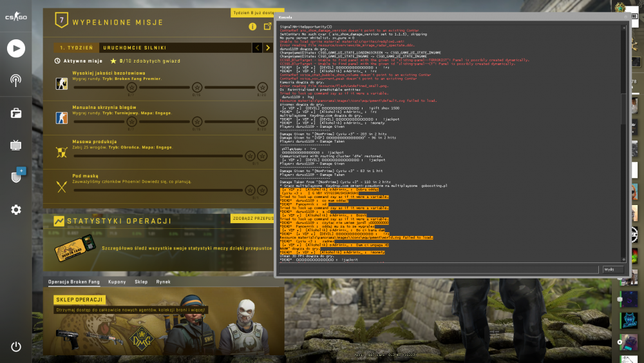Screen dimensions: 644x363
Task: Switch to the Kupony tab
Action: click(x=117, y=282)
